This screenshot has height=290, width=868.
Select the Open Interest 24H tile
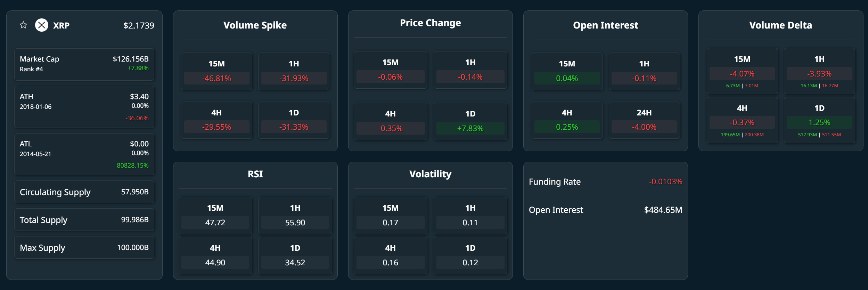644,120
